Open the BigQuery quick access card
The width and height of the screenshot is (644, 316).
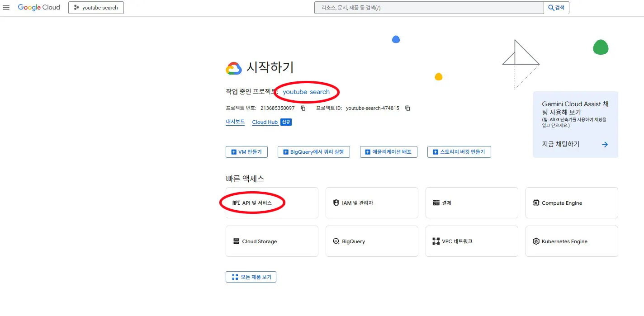[x=372, y=241]
